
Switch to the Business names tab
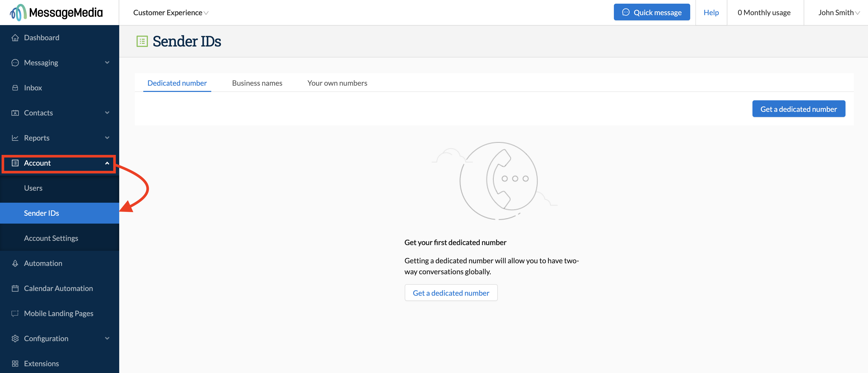point(257,83)
